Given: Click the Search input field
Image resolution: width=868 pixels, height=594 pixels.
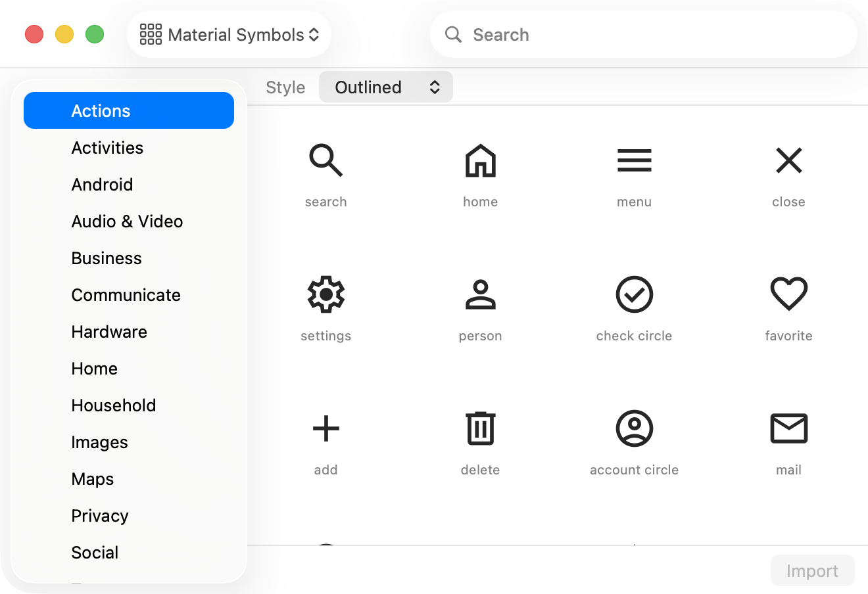Looking at the screenshot, I should [x=644, y=35].
